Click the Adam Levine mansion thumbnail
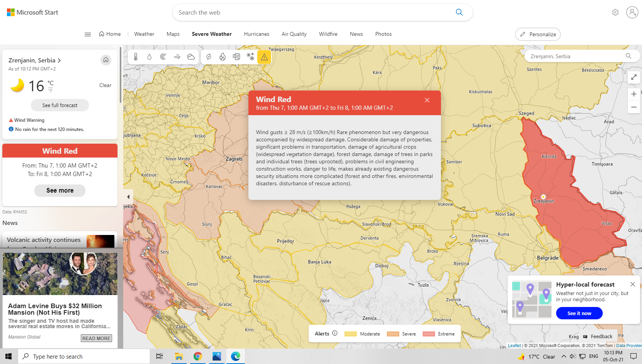This screenshot has height=364, width=642. (60, 274)
